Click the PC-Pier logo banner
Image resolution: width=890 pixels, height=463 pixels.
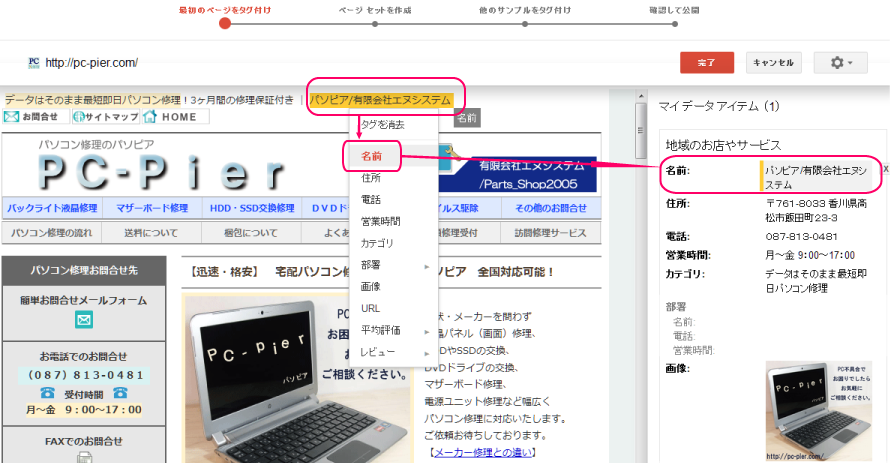pyautogui.click(x=162, y=170)
